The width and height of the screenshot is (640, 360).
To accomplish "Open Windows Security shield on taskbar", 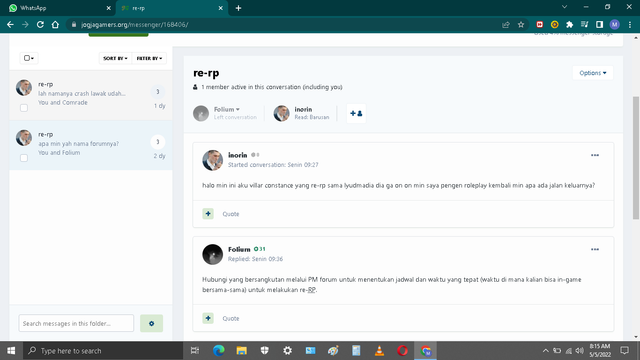I will (264, 351).
